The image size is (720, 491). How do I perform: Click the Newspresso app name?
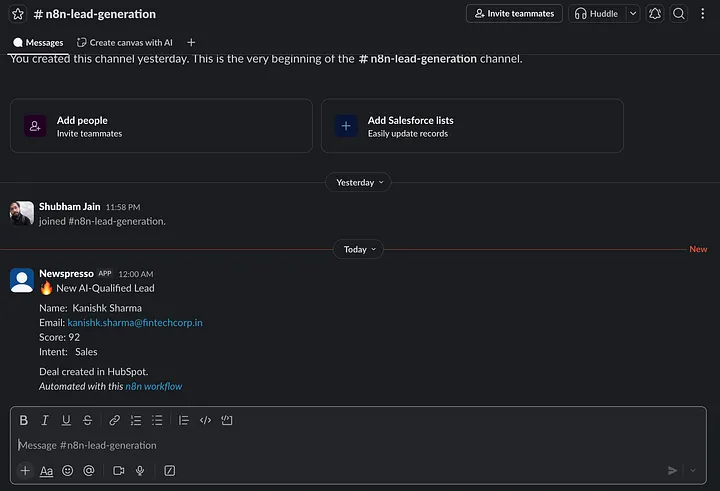point(66,274)
